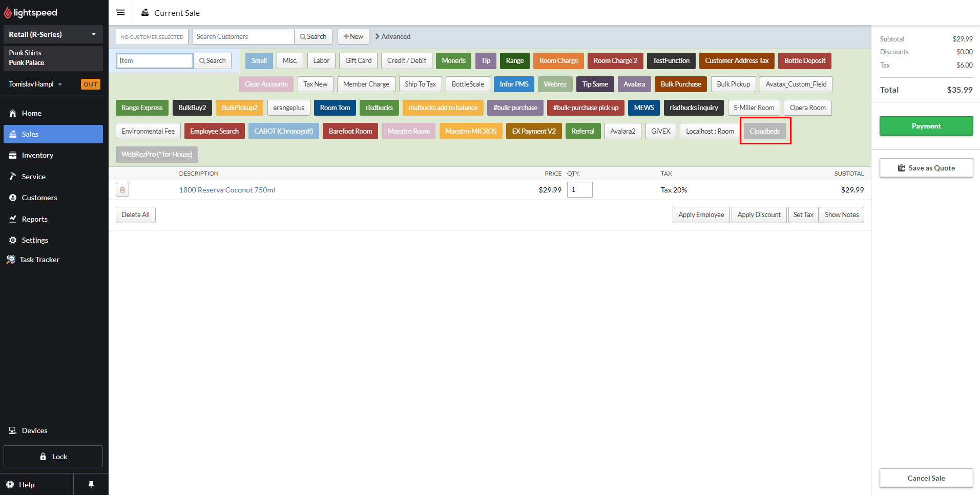Pin the Help panel

tap(91, 484)
